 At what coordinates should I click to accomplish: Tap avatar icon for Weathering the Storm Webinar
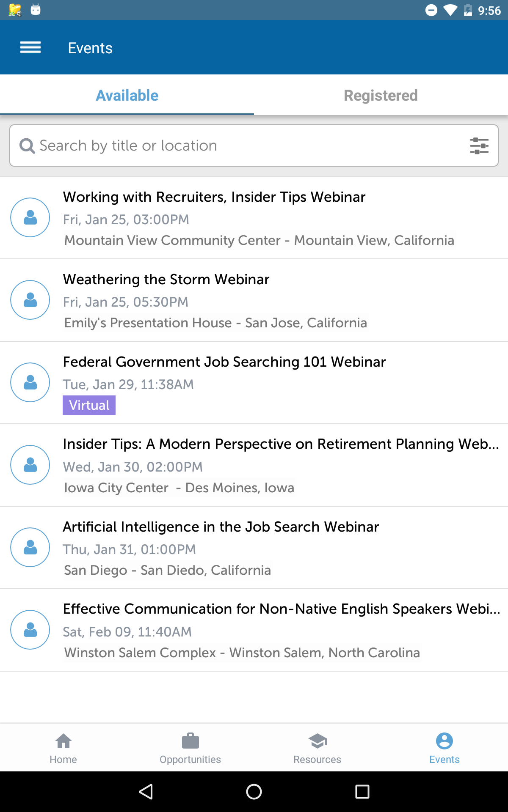click(x=30, y=300)
